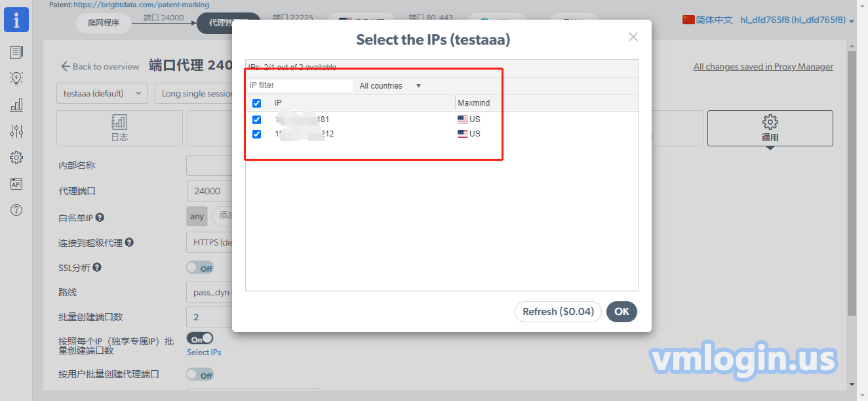
Task: Open the account hl_dfd765f8 dropdown
Action: click(x=797, y=20)
